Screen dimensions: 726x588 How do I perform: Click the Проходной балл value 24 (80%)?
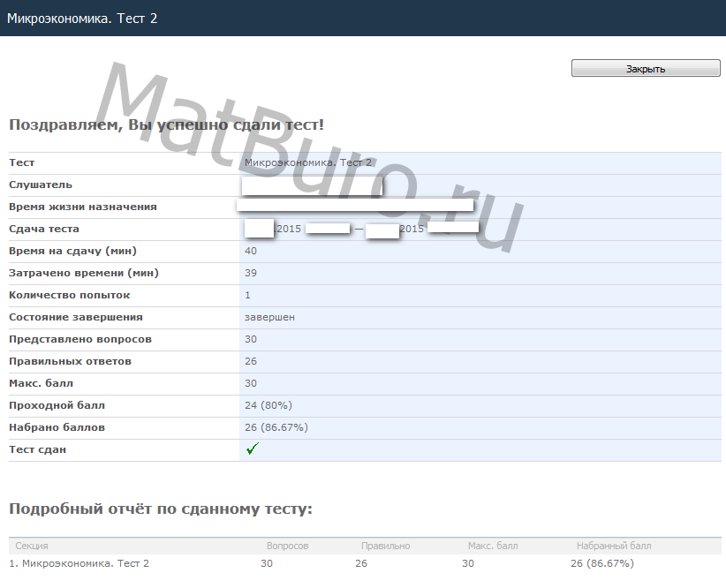coord(268,405)
